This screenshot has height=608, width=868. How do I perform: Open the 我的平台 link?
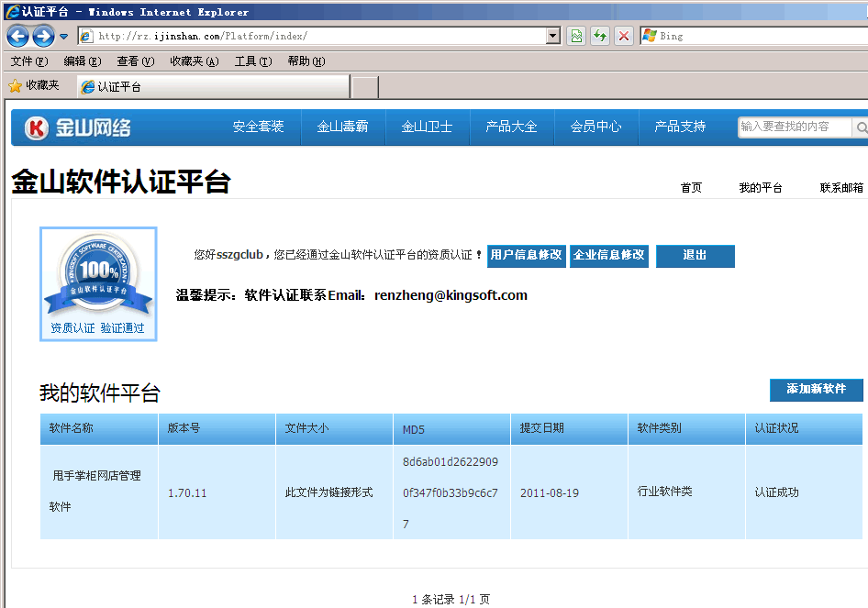761,188
